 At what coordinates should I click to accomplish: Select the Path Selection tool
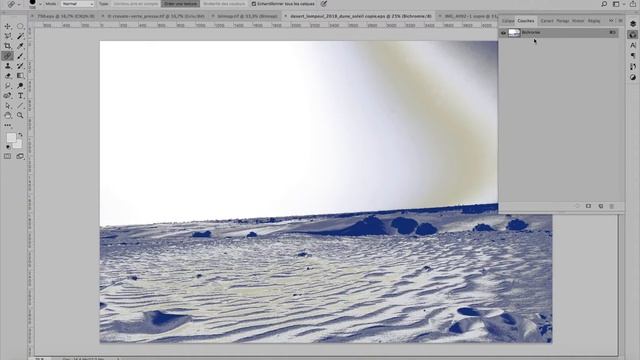[8, 105]
